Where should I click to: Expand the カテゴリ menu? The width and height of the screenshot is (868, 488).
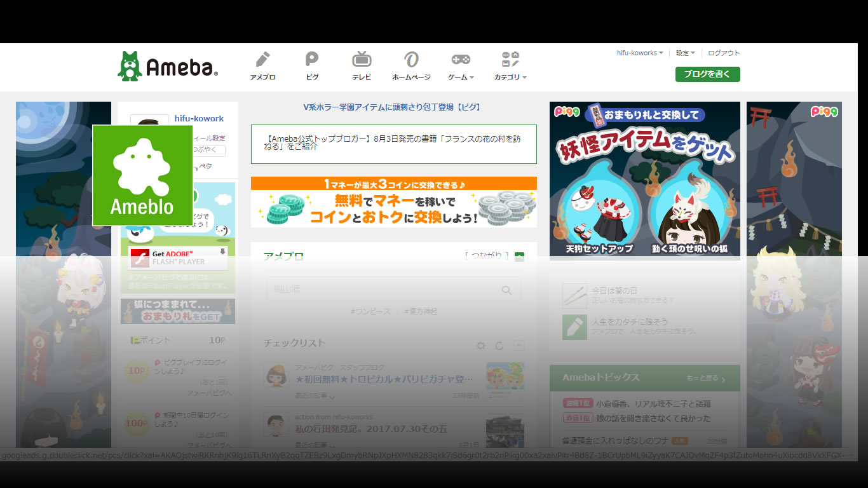click(x=510, y=66)
